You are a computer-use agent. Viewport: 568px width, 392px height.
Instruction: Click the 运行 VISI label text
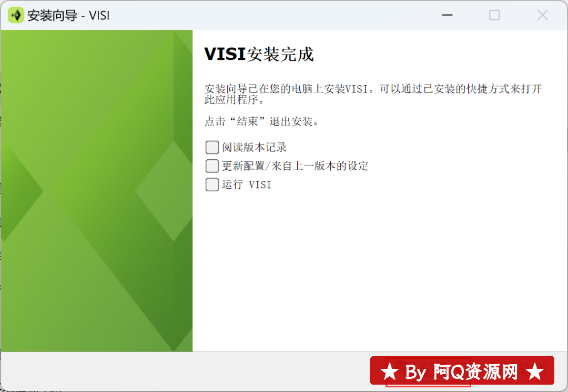click(247, 184)
